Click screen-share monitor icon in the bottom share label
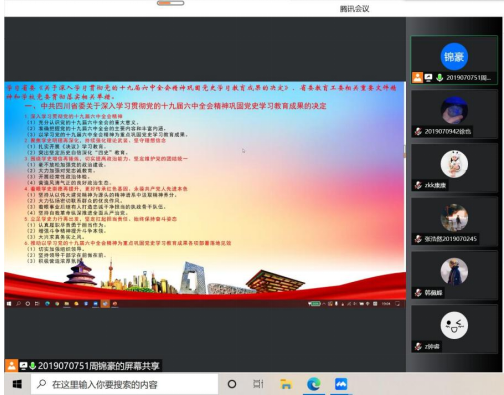 [23, 366]
